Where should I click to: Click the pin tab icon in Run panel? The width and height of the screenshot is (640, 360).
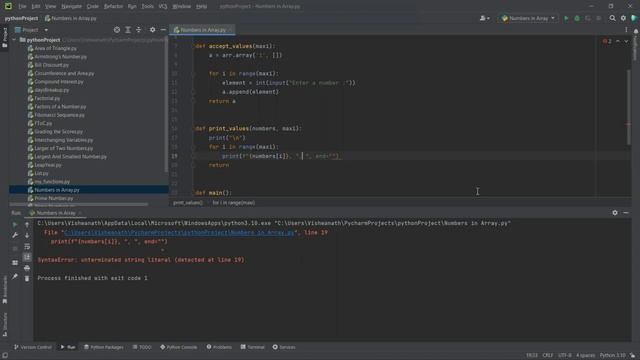coord(15,277)
